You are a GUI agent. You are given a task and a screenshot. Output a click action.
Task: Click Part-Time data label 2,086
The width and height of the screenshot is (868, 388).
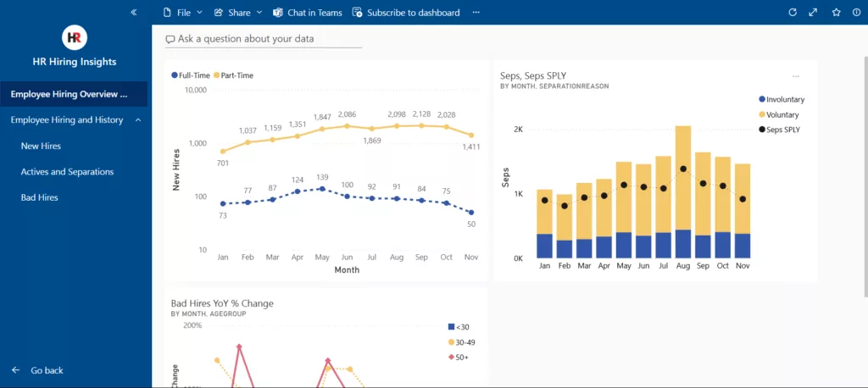[x=347, y=114]
